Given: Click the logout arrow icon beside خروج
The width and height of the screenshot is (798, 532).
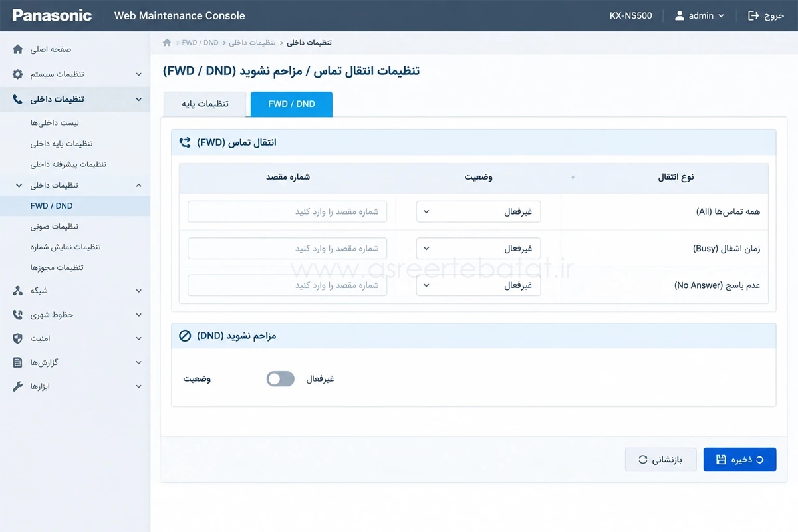Looking at the screenshot, I should click(x=753, y=15).
